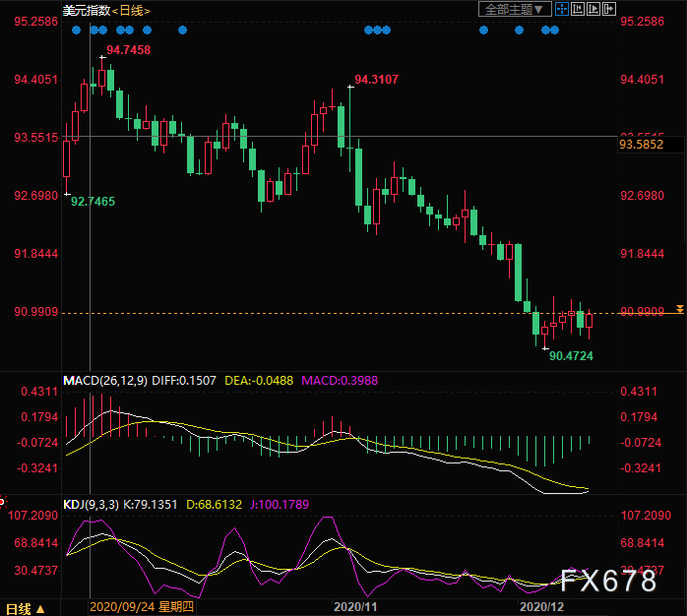Screen dimensions: 687x616
Task: Click the DIFF:0.1507 value
Action: click(184, 380)
